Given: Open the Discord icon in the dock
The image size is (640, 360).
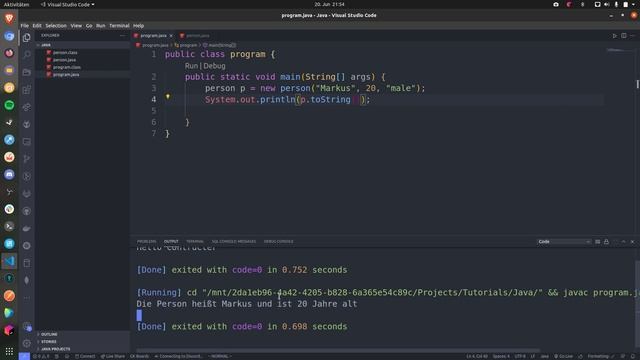Looking at the screenshot, I should tap(9, 174).
